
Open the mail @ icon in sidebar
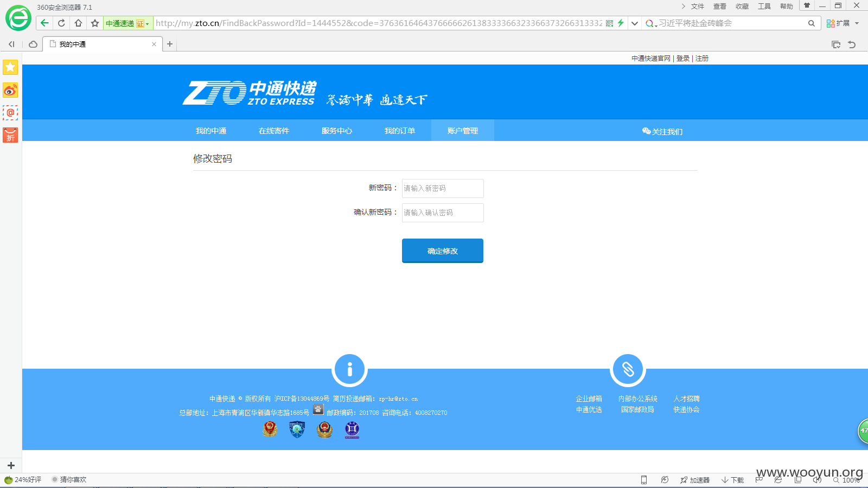click(x=10, y=113)
